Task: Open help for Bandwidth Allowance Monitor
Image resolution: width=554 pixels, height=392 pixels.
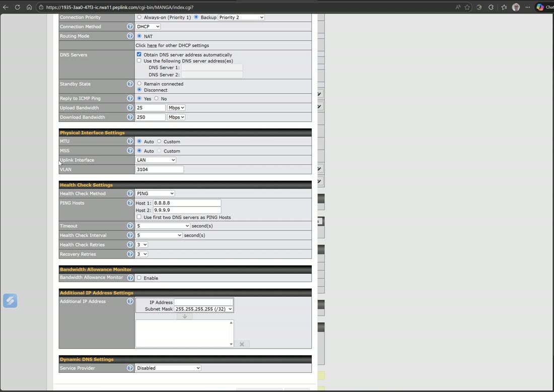Action: tap(130, 278)
